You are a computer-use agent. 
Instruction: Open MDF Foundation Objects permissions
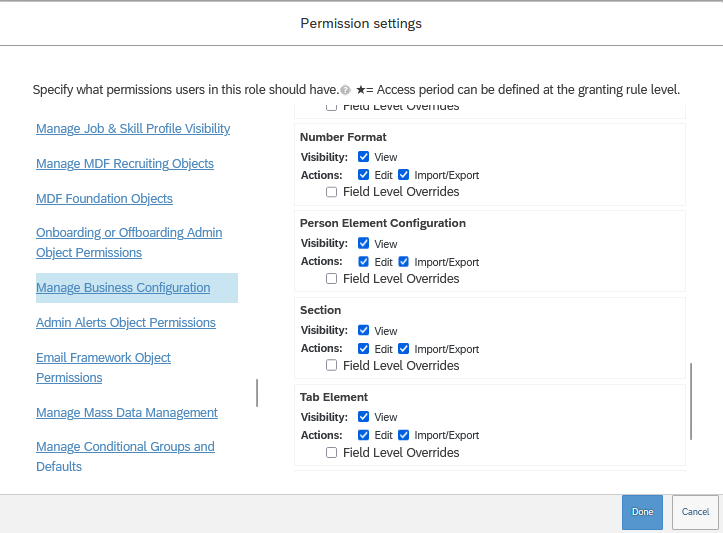(x=104, y=198)
